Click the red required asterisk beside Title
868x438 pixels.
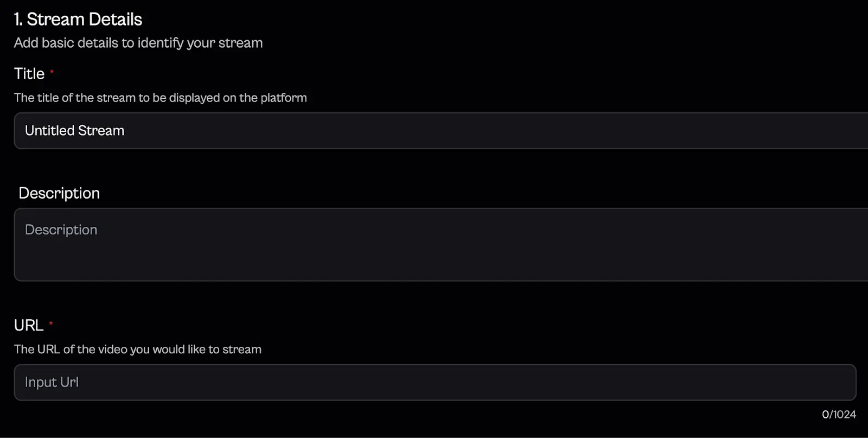pyautogui.click(x=52, y=72)
